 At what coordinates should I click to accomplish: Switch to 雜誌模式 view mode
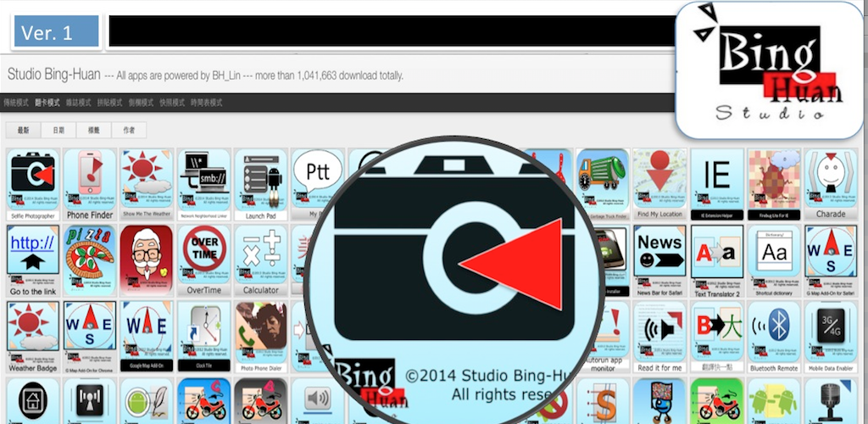pos(78,103)
